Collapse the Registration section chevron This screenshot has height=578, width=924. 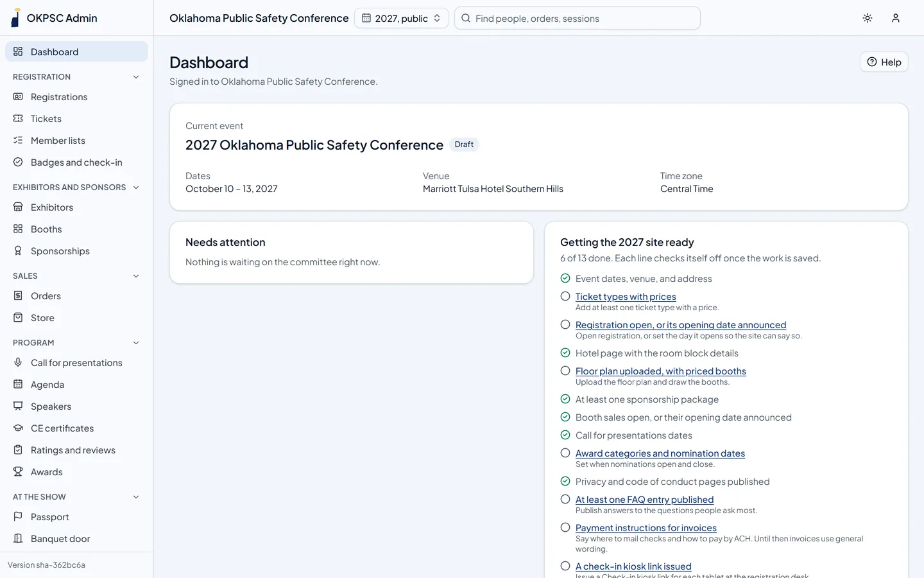point(136,77)
